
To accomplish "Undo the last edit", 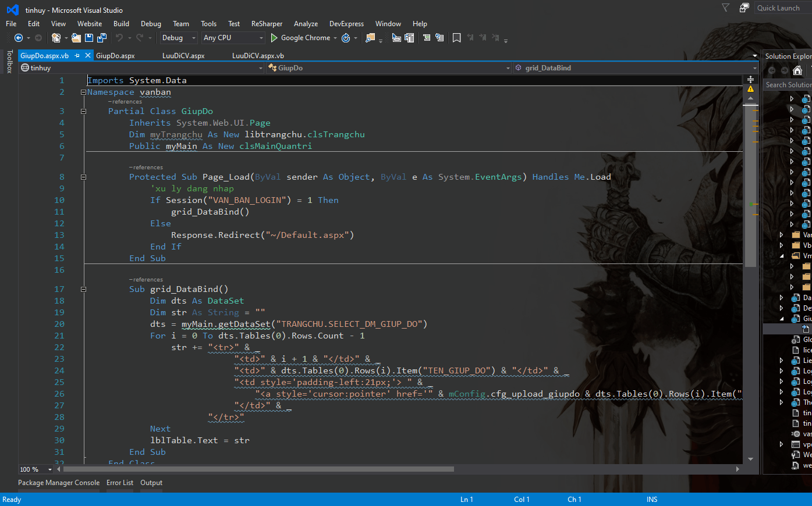I will [119, 38].
